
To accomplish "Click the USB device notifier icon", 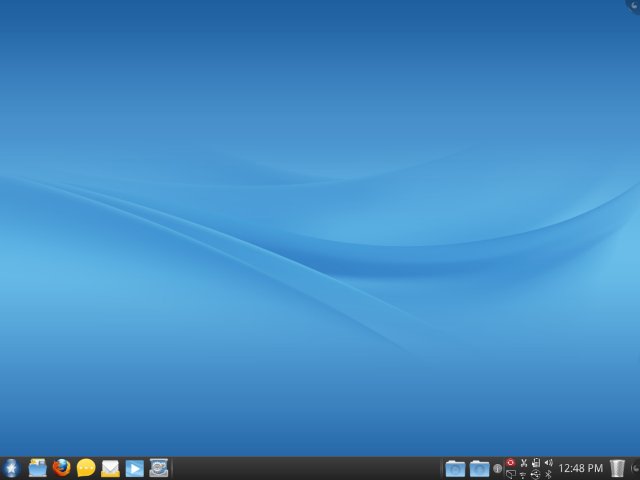I will pyautogui.click(x=536, y=474).
